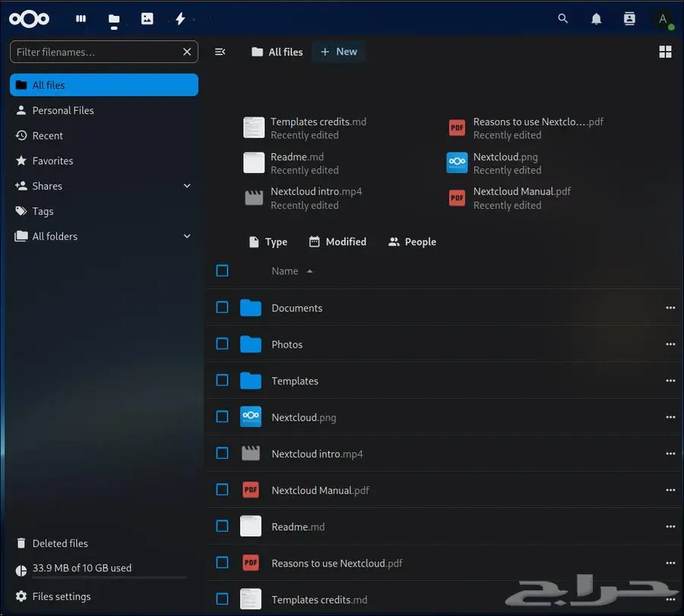Check the Documents folder checkbox
The height and width of the screenshot is (616, 684).
click(222, 308)
